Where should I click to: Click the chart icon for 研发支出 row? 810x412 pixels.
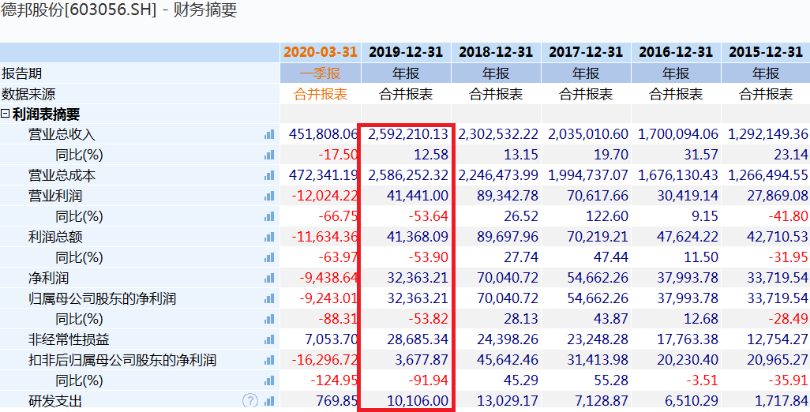[269, 401]
